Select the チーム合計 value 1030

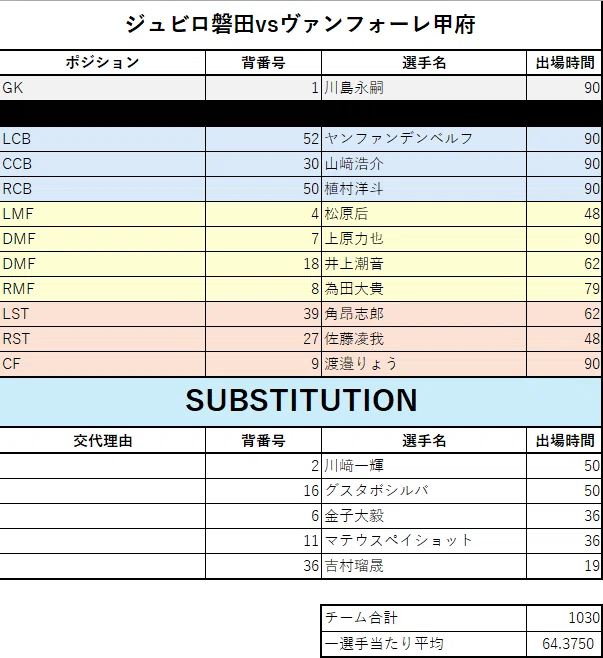pos(564,618)
